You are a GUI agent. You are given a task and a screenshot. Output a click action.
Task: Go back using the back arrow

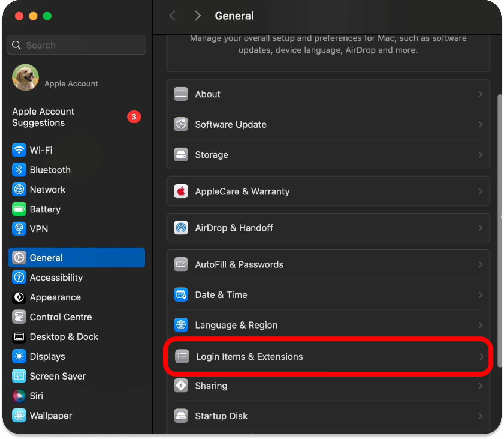coord(172,16)
